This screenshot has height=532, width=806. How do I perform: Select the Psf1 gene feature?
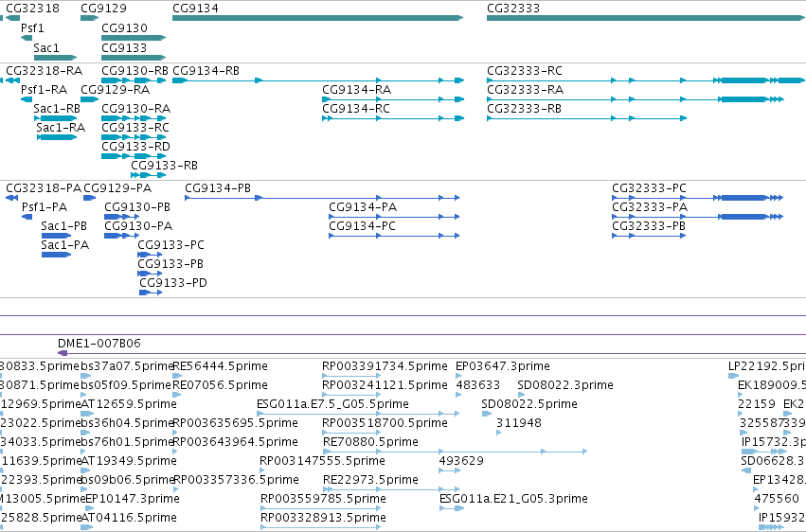pyautogui.click(x=27, y=38)
